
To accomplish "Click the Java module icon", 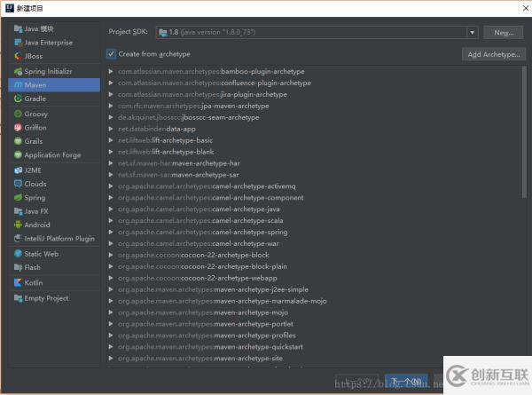I will tap(18, 29).
